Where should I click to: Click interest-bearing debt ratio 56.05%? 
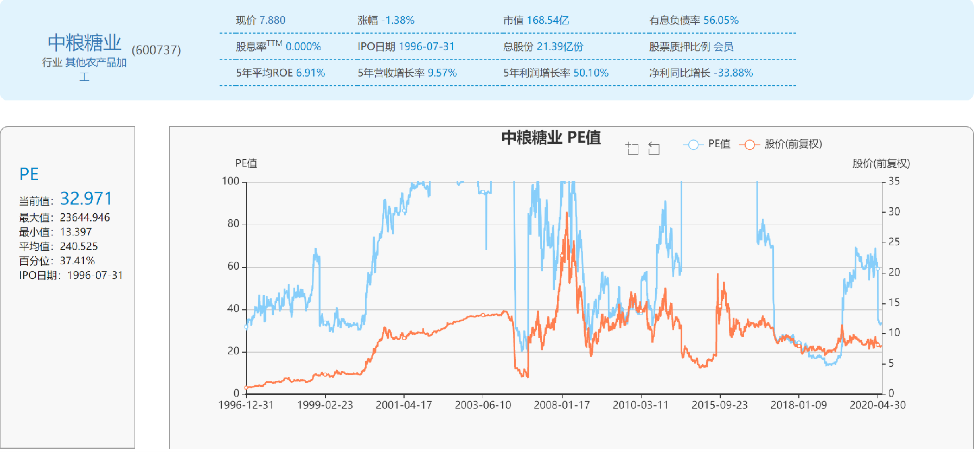721,21
